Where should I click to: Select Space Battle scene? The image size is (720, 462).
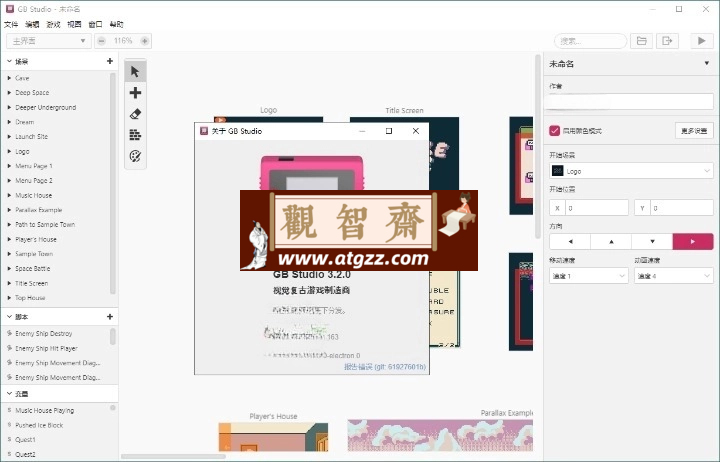[x=33, y=268]
